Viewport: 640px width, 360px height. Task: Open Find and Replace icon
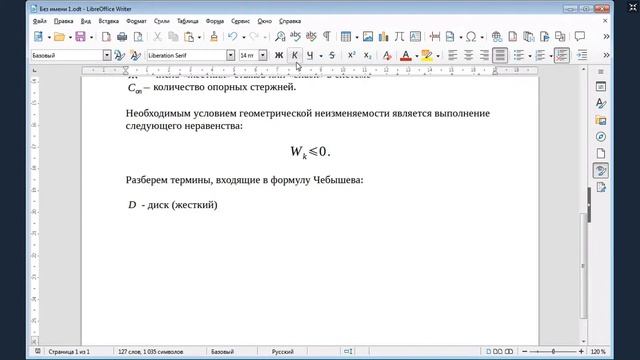[x=280, y=37]
